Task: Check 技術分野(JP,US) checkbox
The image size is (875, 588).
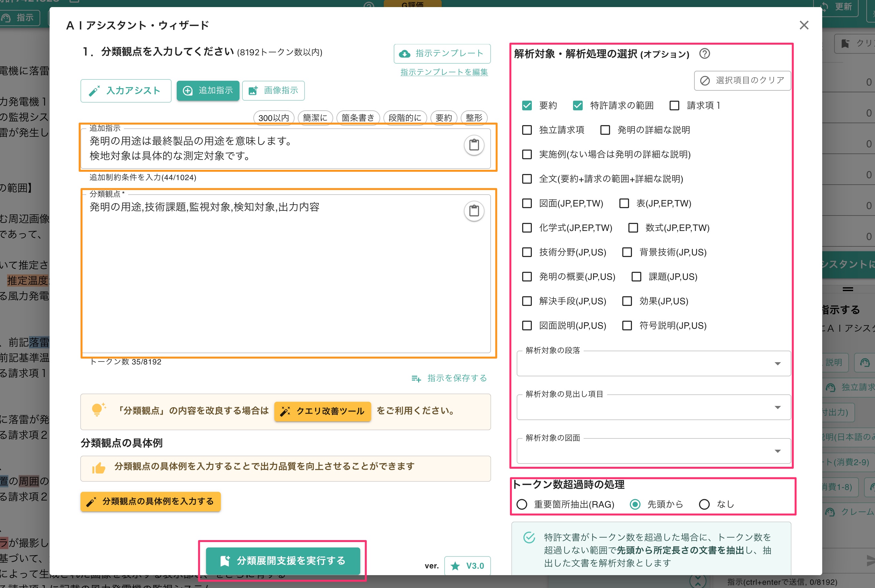Action: [x=527, y=252]
